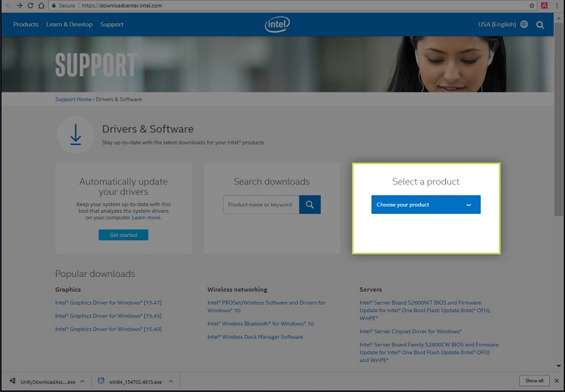565x392 pixels.
Task: Open Server Board S2600WT BIOS update link
Action: coord(425,310)
